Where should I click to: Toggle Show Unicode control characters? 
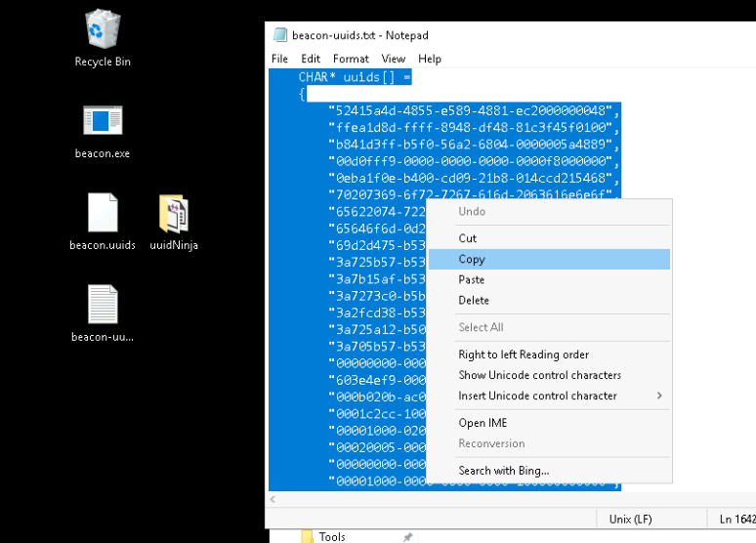click(x=549, y=375)
